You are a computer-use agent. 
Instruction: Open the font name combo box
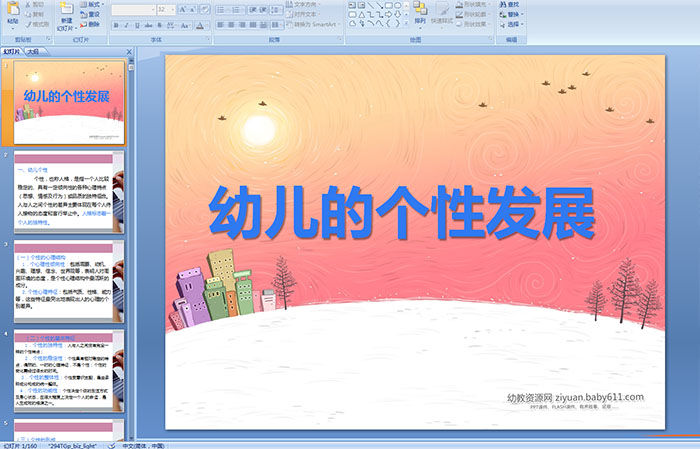[133, 9]
